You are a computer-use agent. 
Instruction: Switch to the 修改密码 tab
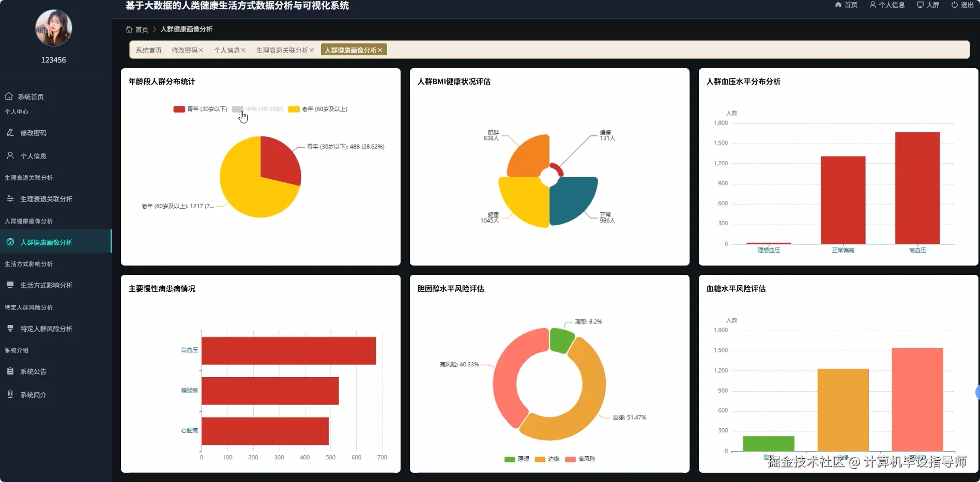coord(185,50)
